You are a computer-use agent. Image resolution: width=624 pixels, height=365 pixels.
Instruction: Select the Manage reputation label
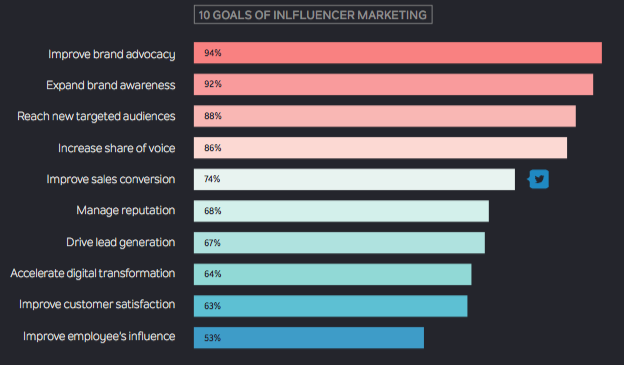point(126,210)
